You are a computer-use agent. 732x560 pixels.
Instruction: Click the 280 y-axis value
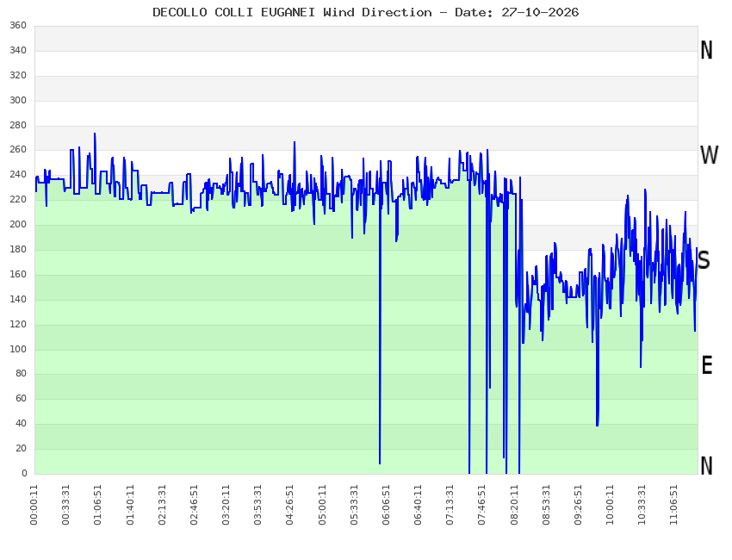18,125
